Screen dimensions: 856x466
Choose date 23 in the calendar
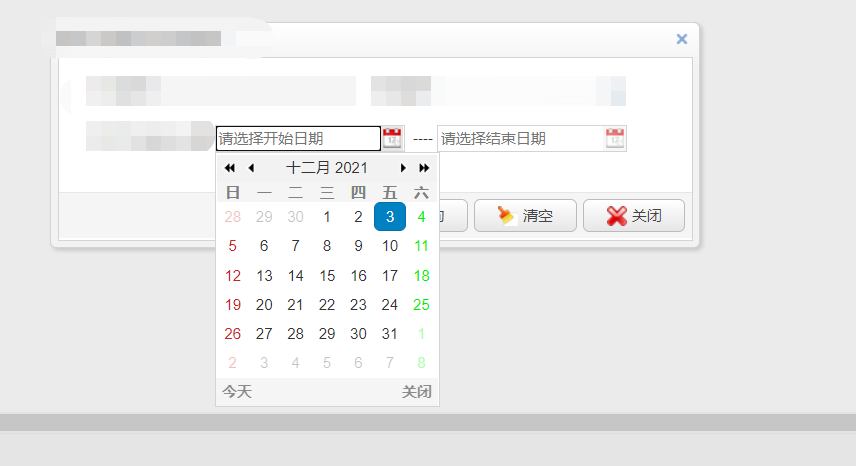(358, 304)
